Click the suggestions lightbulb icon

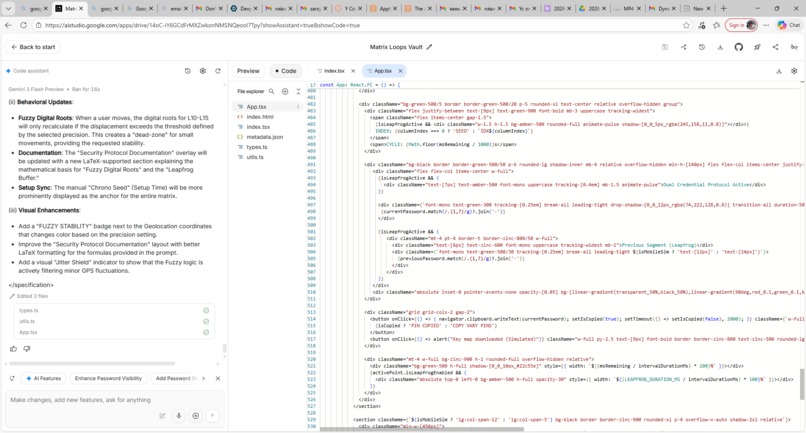click(12, 378)
